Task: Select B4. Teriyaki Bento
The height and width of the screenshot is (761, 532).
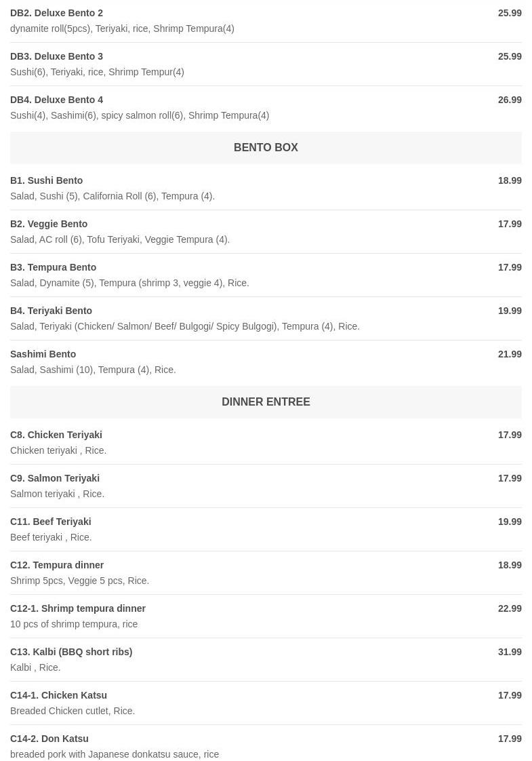Action: pos(52,311)
